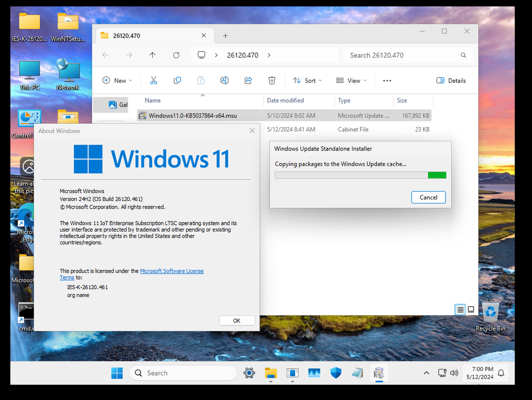Open Settings gear from the taskbar

[x=249, y=373]
